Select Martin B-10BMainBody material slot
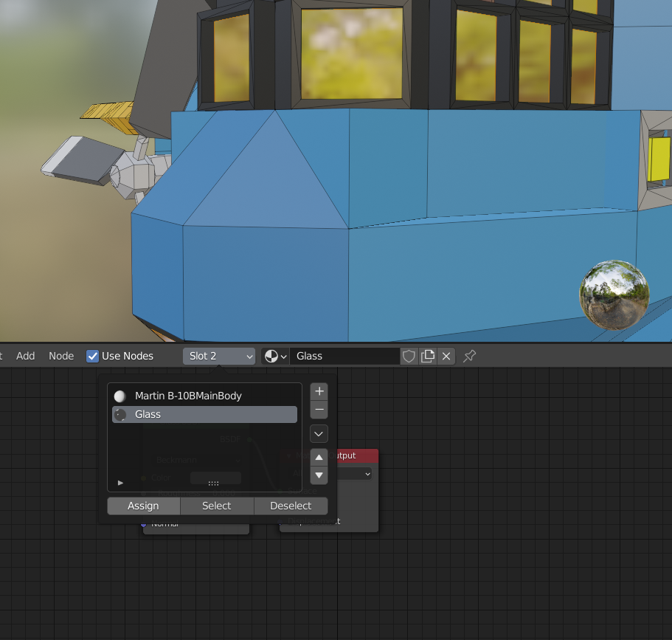The height and width of the screenshot is (640, 672). point(204,396)
